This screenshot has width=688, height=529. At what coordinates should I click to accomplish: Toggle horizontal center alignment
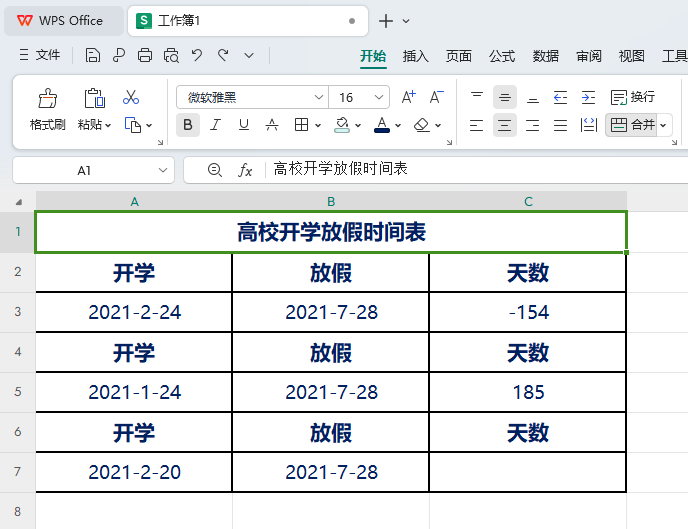tap(505, 125)
